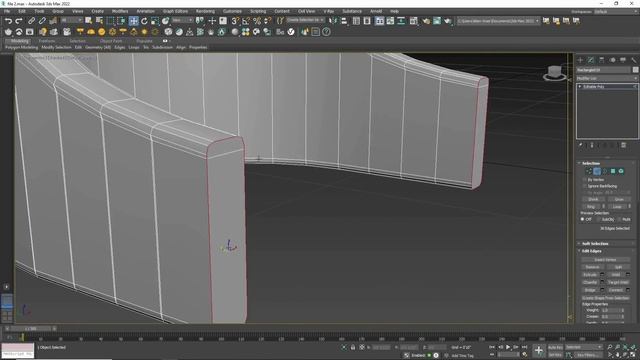Open the Motion tab in command panel
The width and height of the screenshot is (640, 360).
[612, 60]
